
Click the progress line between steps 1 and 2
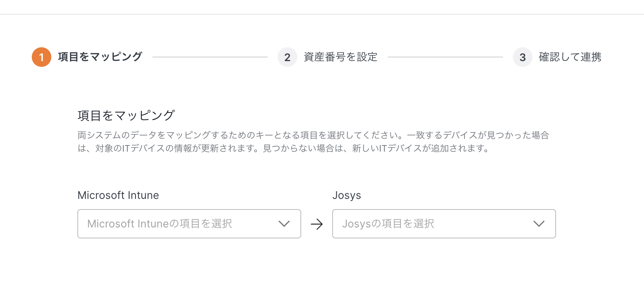point(210,57)
